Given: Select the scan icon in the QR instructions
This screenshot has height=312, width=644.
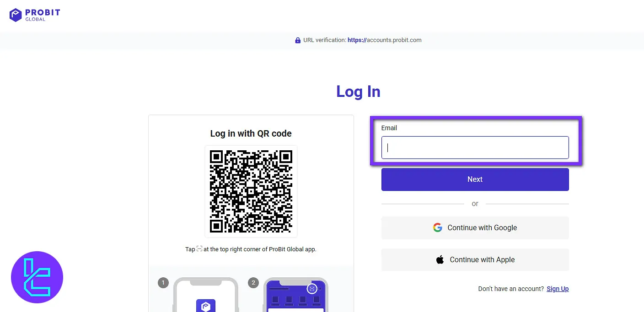Looking at the screenshot, I should pos(199,249).
